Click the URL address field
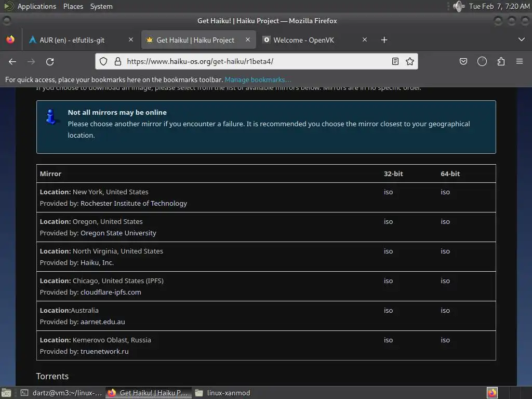 click(257, 61)
